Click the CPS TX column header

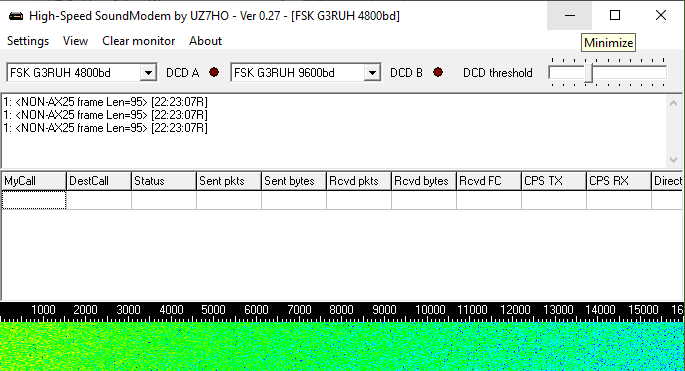(554, 181)
